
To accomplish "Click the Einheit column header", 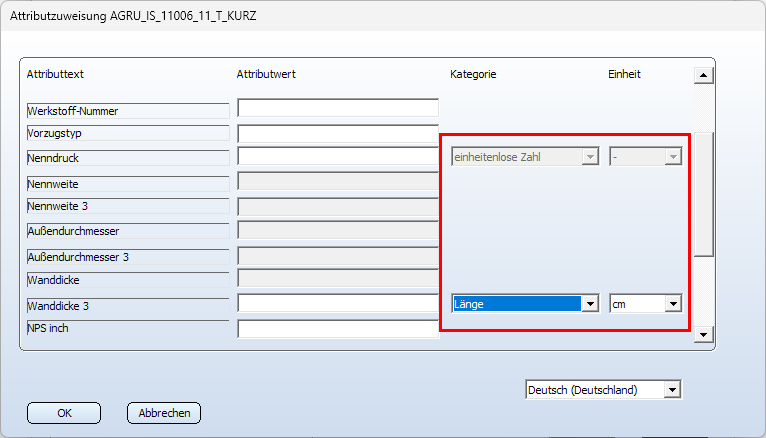I will (x=624, y=74).
